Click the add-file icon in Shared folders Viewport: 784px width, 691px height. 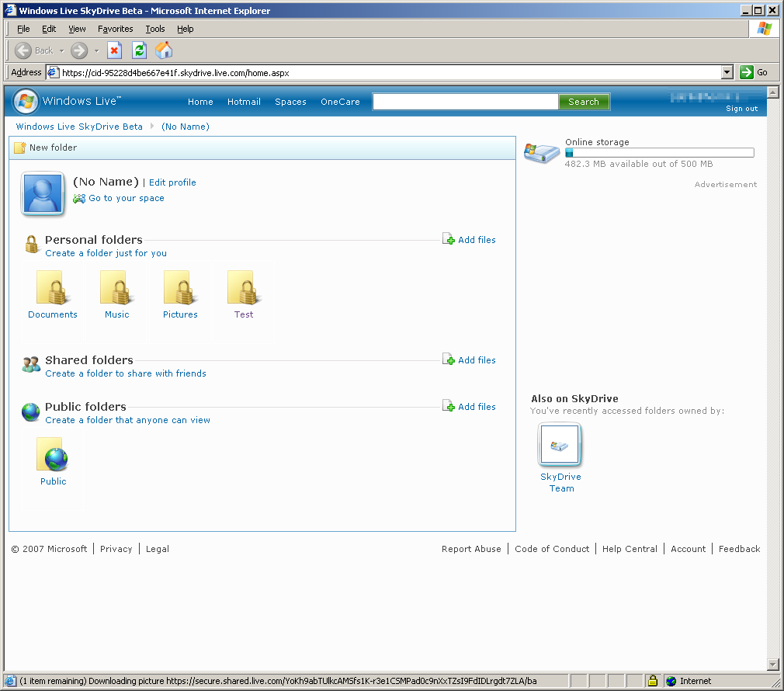(449, 359)
